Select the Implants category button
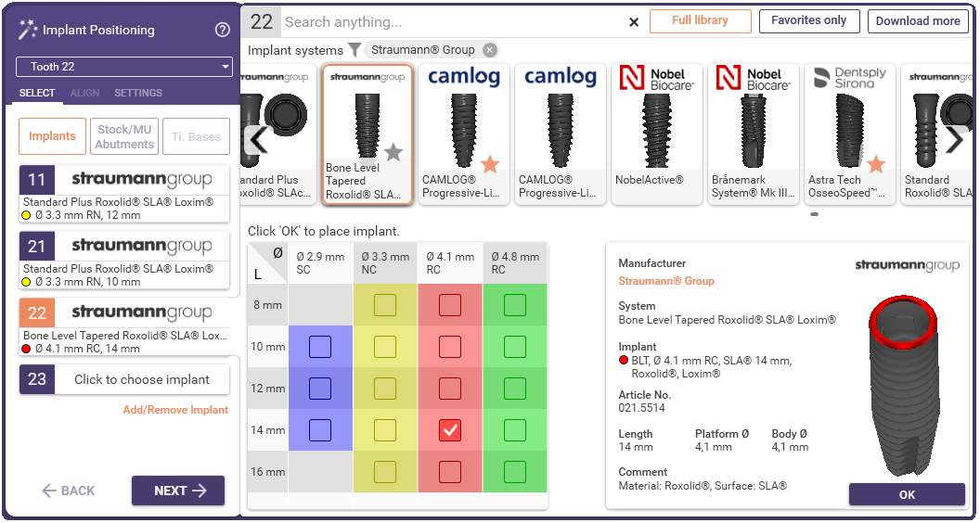The image size is (980, 523). tap(53, 136)
